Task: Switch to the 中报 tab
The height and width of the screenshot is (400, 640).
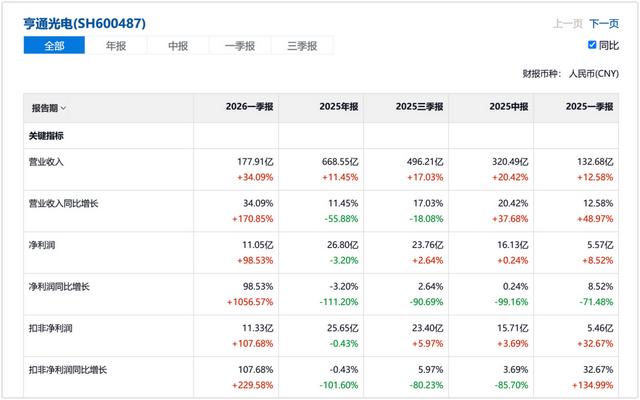Action: tap(178, 45)
